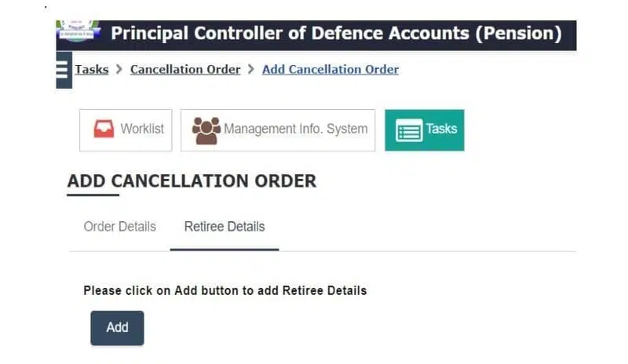Open the hamburger navigation menu
The width and height of the screenshot is (628, 364).
(64, 70)
